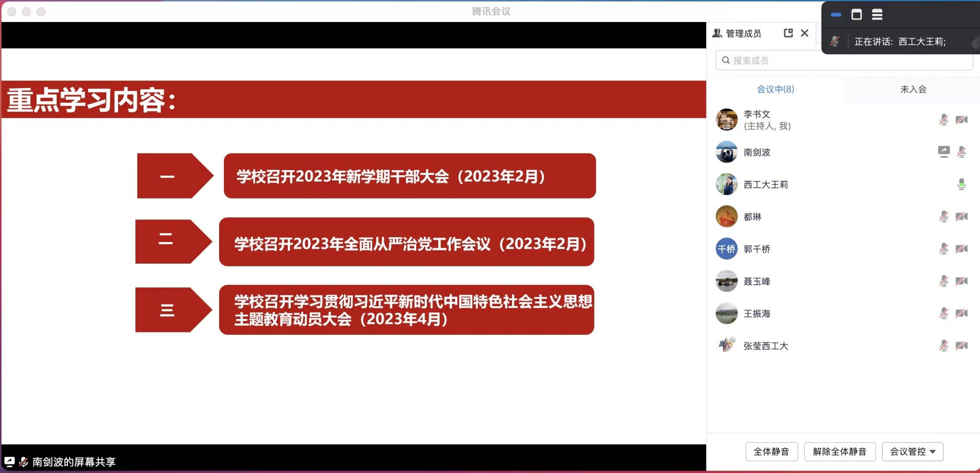Select the single-pane layout icon in floating bar
Screen dimensions: 980x473
857,15
